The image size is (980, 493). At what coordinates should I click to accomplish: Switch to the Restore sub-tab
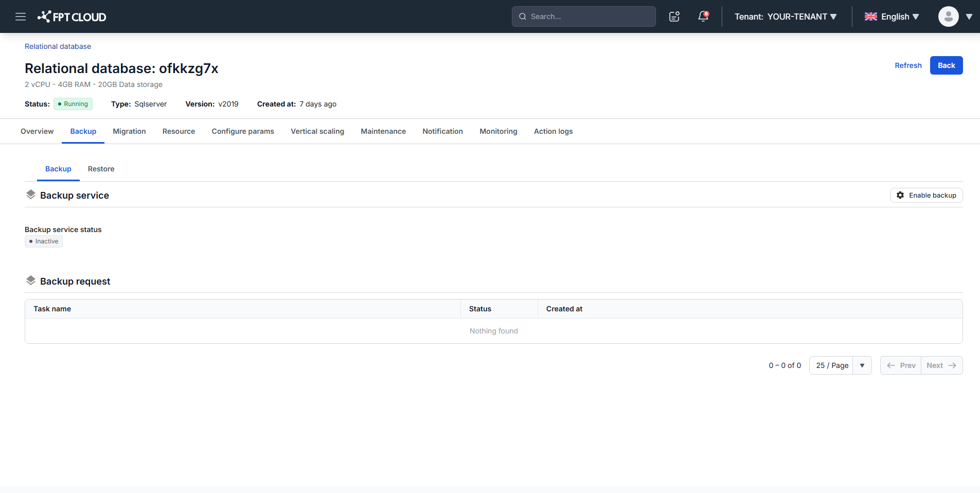101,169
